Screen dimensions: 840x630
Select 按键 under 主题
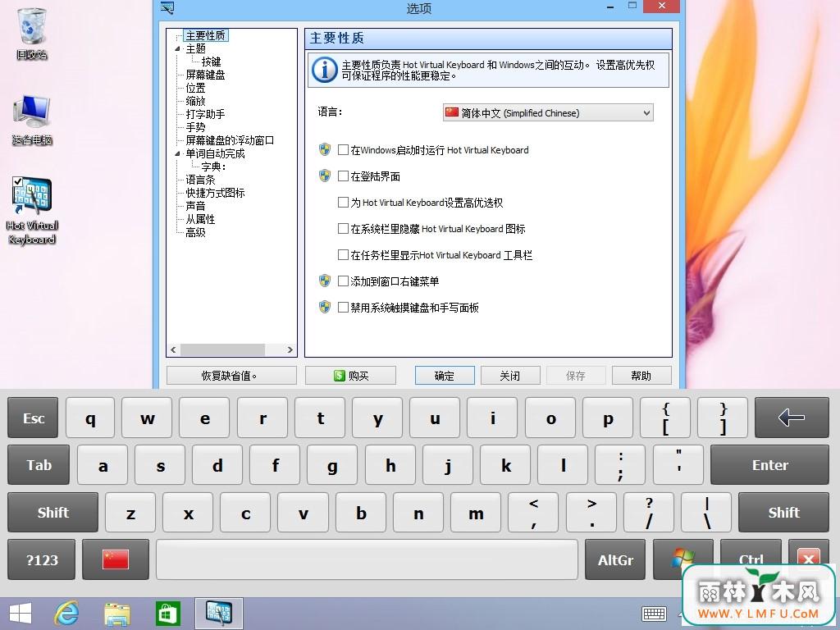click(211, 62)
